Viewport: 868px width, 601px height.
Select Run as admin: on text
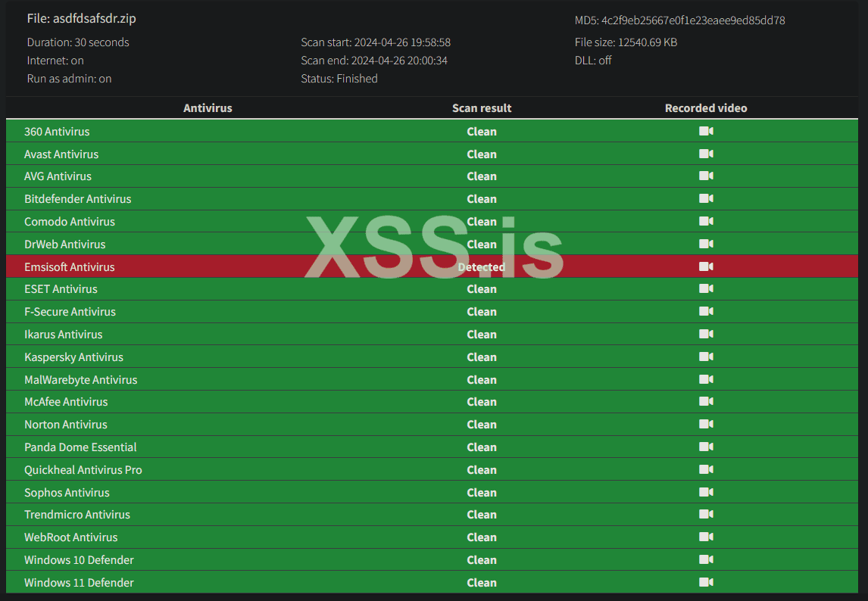pos(69,79)
